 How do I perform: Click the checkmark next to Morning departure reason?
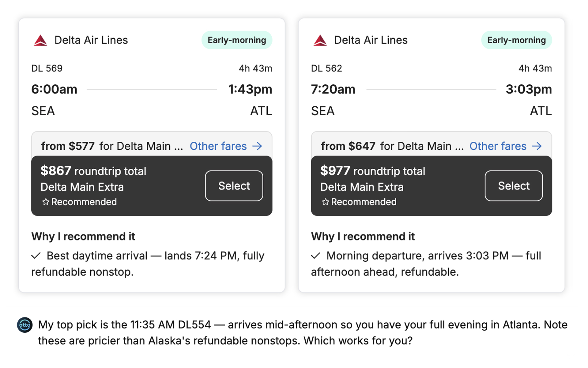316,255
